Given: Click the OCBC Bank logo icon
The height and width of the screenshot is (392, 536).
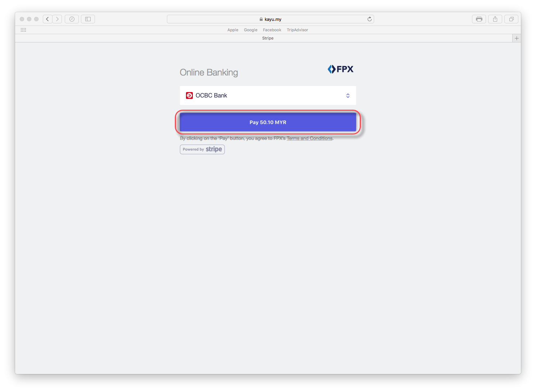Looking at the screenshot, I should click(189, 95).
